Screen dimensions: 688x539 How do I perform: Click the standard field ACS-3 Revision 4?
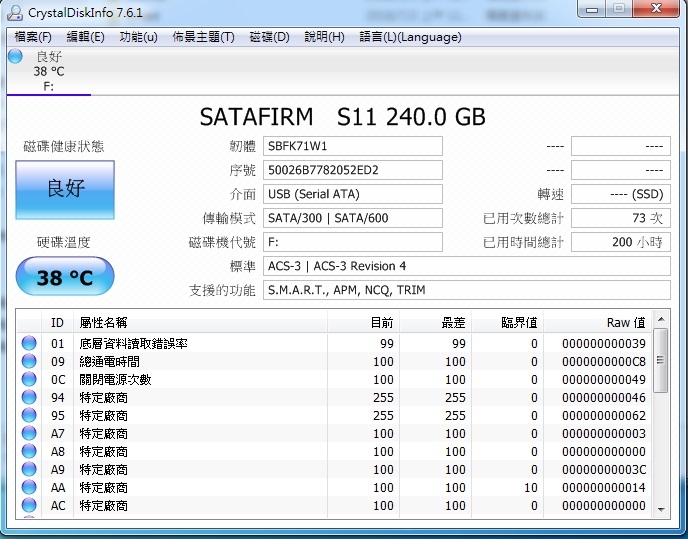point(467,266)
